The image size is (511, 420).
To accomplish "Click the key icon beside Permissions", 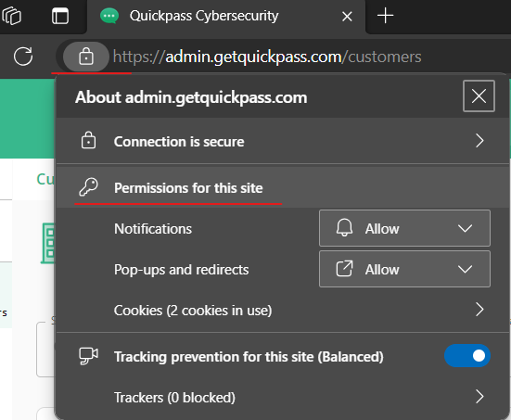I will pyautogui.click(x=88, y=187).
